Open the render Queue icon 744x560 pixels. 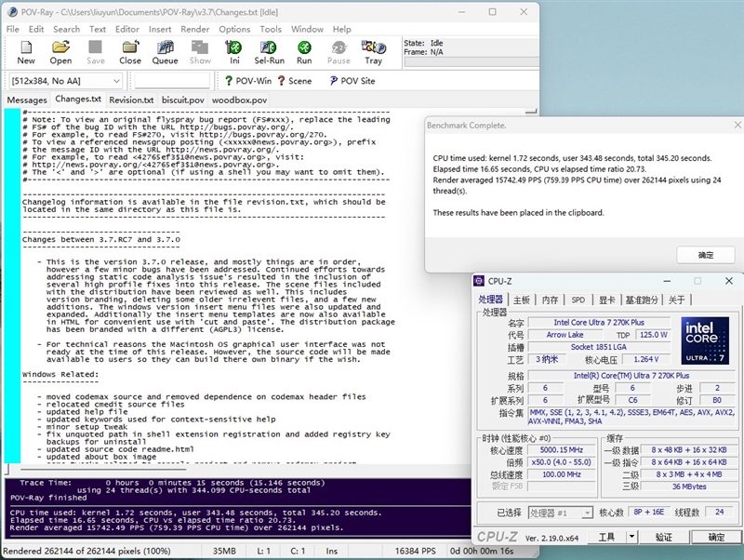165,52
